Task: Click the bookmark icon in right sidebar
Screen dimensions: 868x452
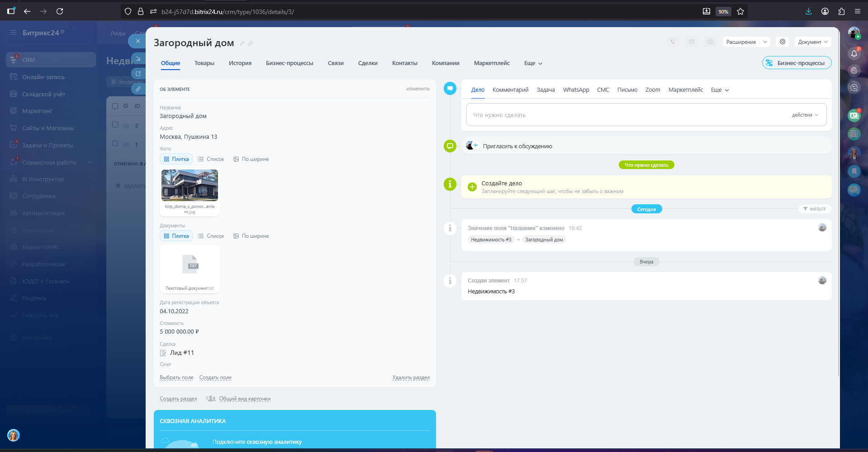Action: (x=854, y=171)
